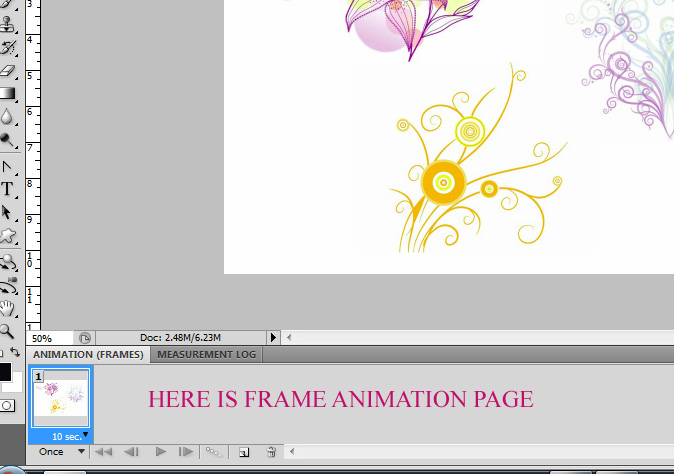The width and height of the screenshot is (674, 474).
Task: Switch to the Animation (Frames) tab
Action: click(x=88, y=355)
